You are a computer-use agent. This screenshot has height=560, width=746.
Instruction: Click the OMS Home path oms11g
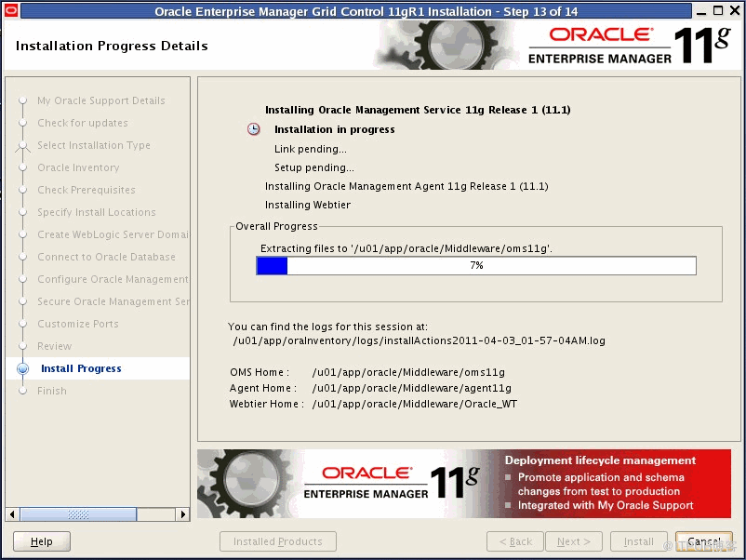click(408, 372)
